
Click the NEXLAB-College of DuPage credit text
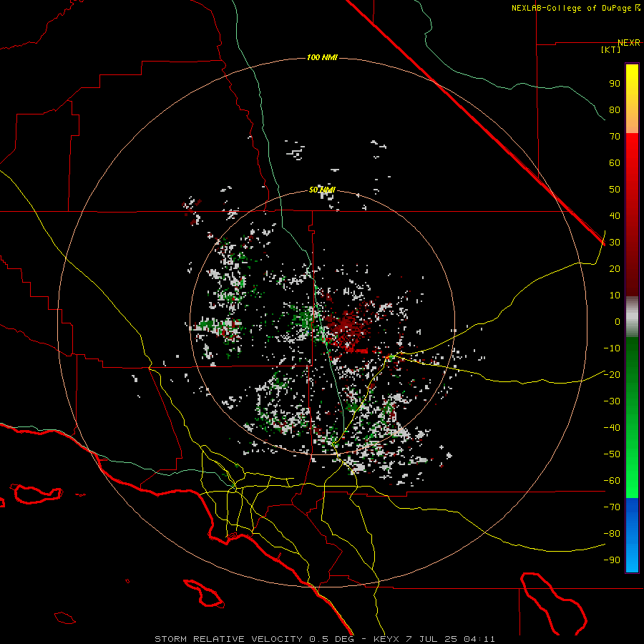point(571,8)
